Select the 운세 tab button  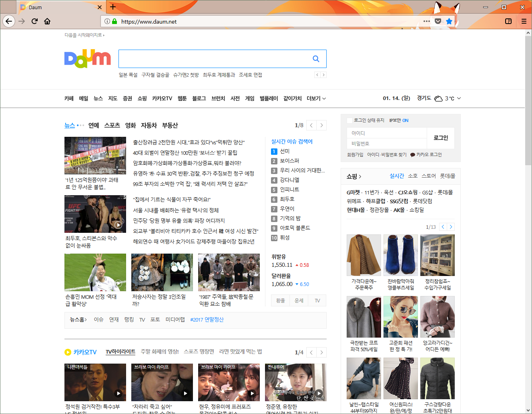pos(299,300)
